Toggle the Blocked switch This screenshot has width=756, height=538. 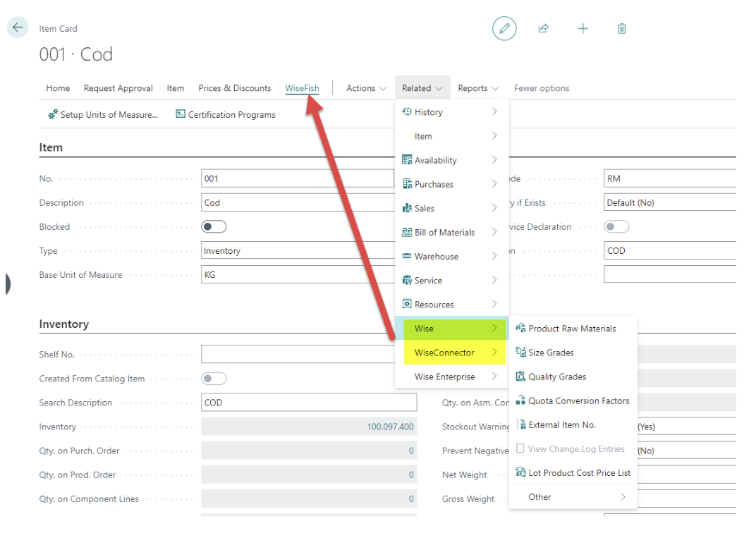click(x=214, y=227)
